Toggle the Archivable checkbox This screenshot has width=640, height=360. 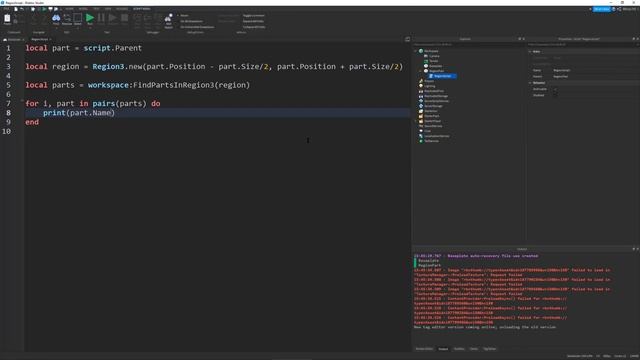[555, 89]
